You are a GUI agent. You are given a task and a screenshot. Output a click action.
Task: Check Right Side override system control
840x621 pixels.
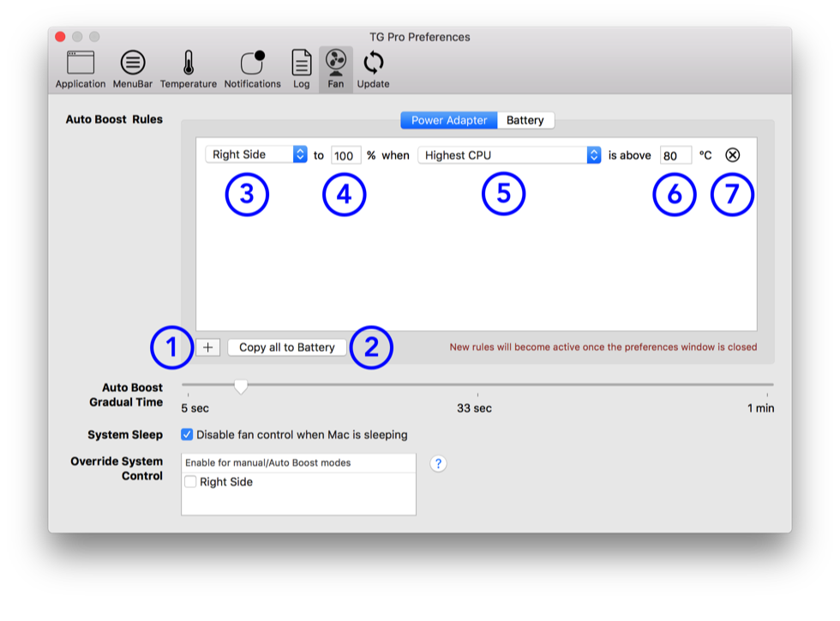[190, 481]
